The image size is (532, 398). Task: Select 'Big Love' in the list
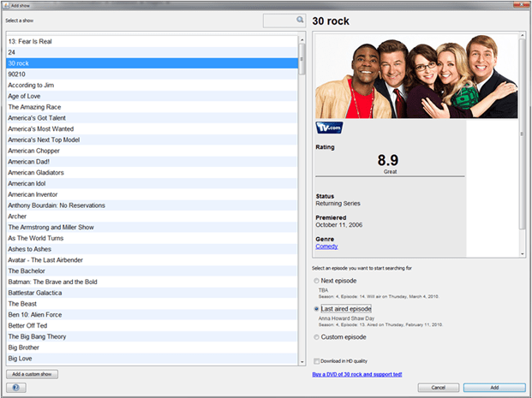152,359
